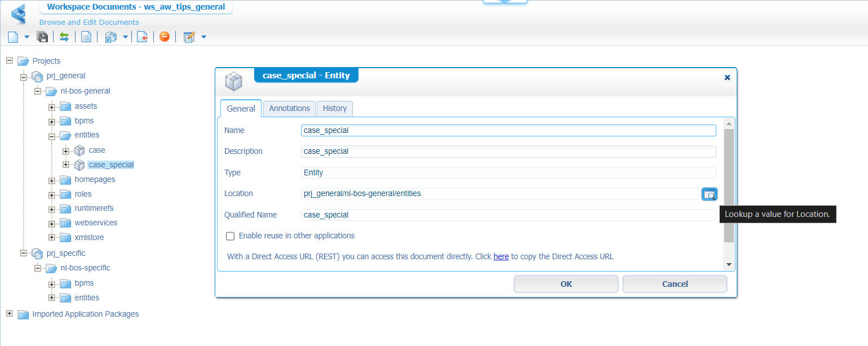Screen dimensions: 868x346
Task: Click the green and blue arrows synchronize icon
Action: click(64, 37)
